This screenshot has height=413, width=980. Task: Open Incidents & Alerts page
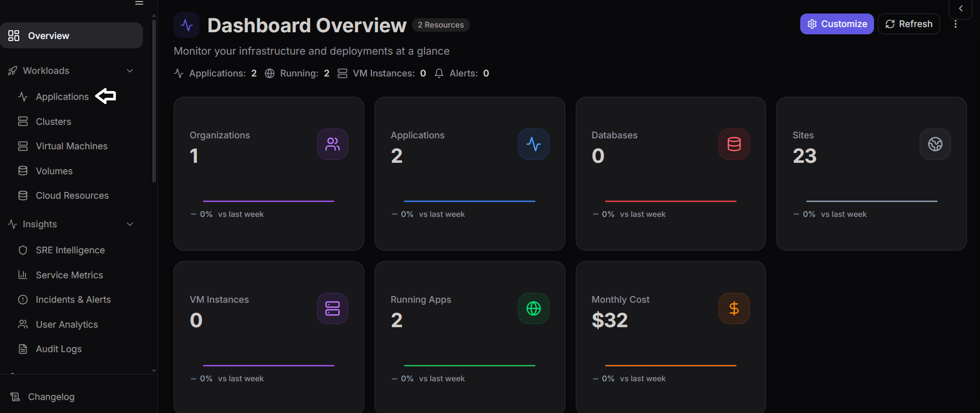click(x=73, y=300)
